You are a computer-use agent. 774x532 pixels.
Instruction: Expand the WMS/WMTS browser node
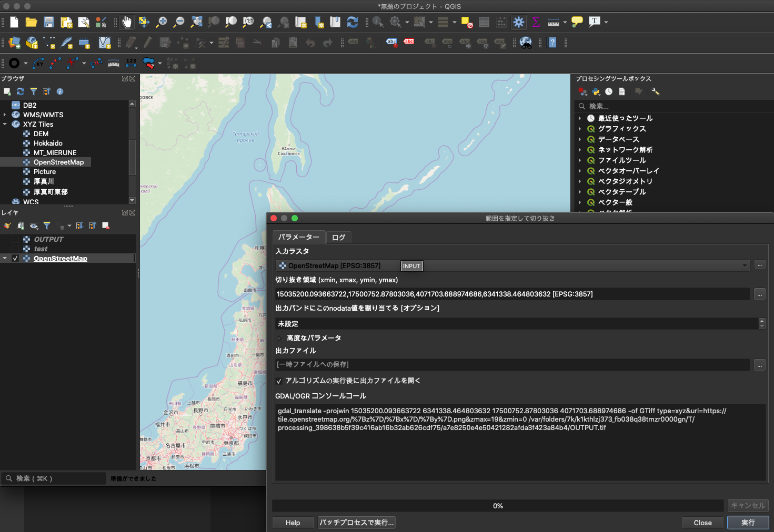[5, 115]
